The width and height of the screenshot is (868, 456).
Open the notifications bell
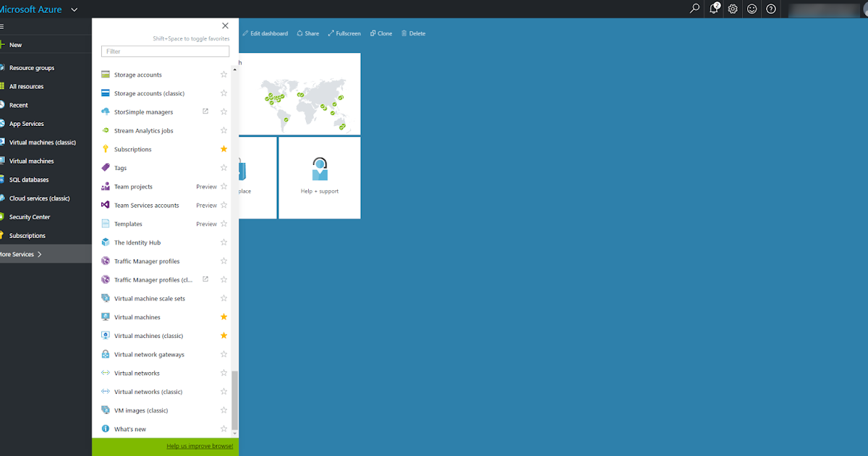pyautogui.click(x=714, y=9)
